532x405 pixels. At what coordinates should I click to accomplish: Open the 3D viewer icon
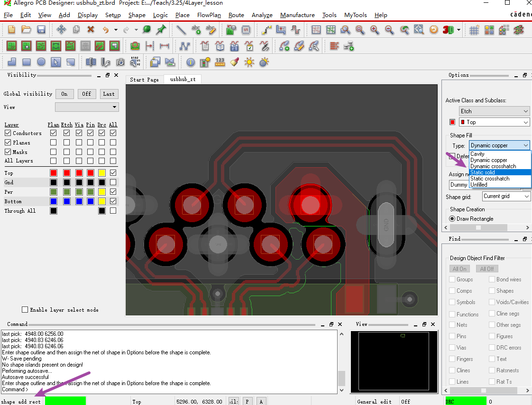[x=448, y=30]
